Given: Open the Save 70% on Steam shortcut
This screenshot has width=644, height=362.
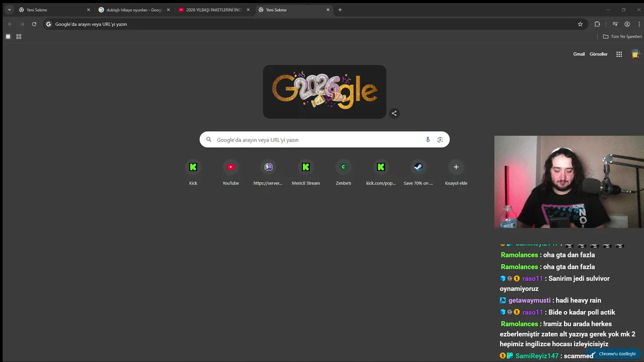Looking at the screenshot, I should coord(418,172).
